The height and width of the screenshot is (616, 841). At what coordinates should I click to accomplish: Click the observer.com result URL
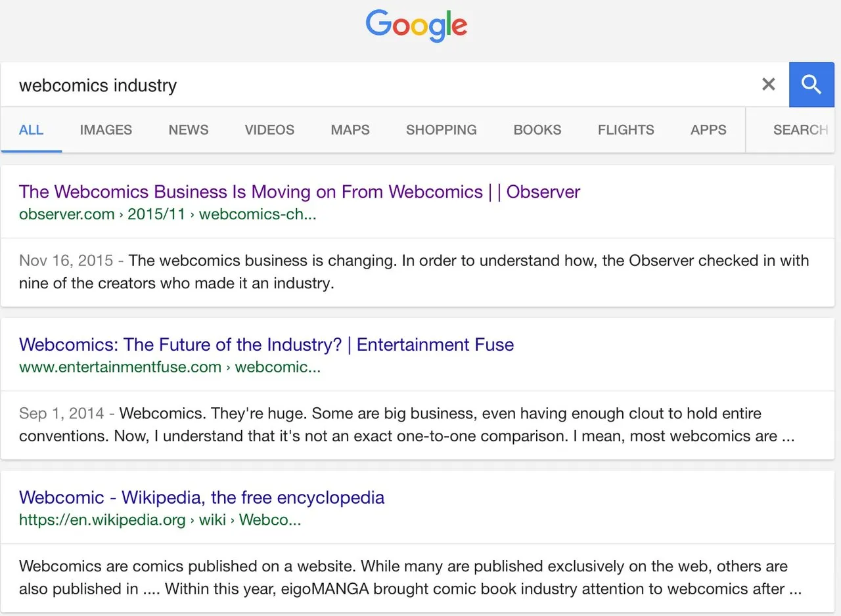(168, 214)
